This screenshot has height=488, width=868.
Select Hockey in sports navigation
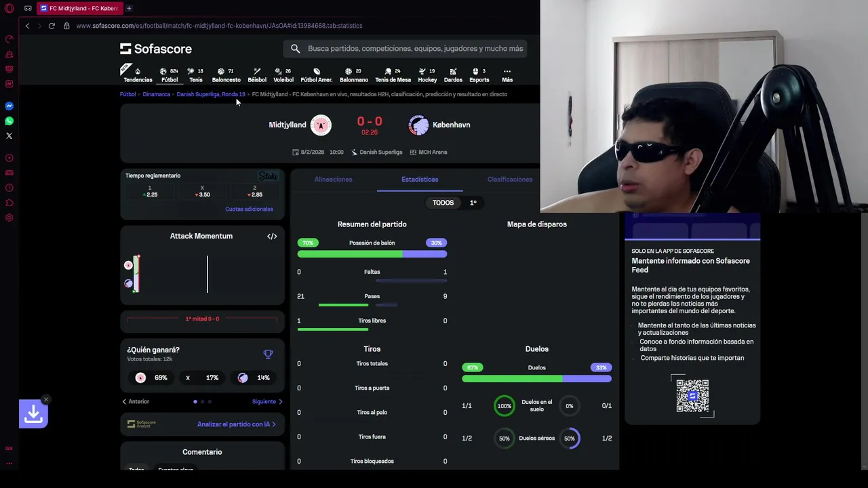427,75
